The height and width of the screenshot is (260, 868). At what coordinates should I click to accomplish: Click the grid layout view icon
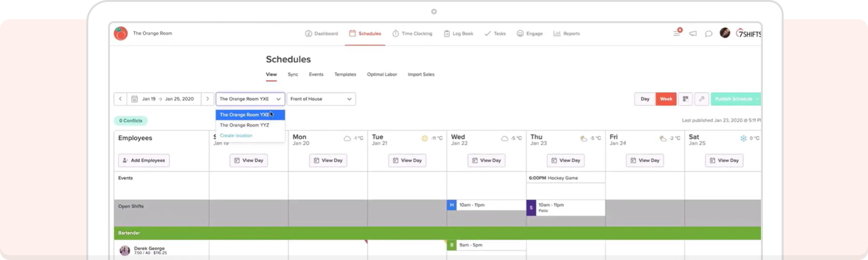tap(685, 99)
